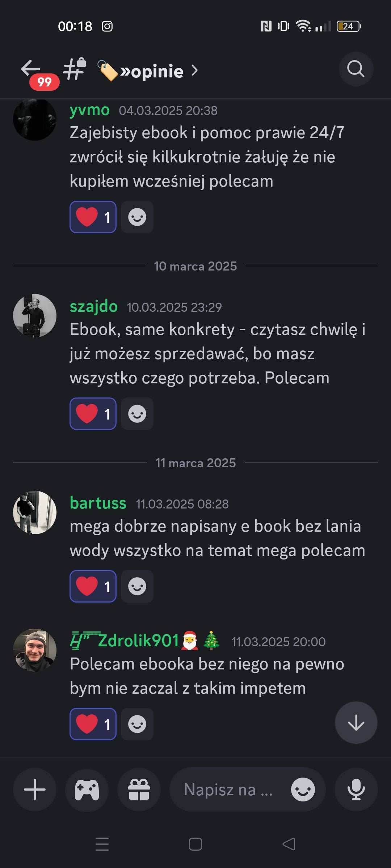Screen dimensions: 391x868
Task: Tap the gift icon button
Action: [x=139, y=790]
